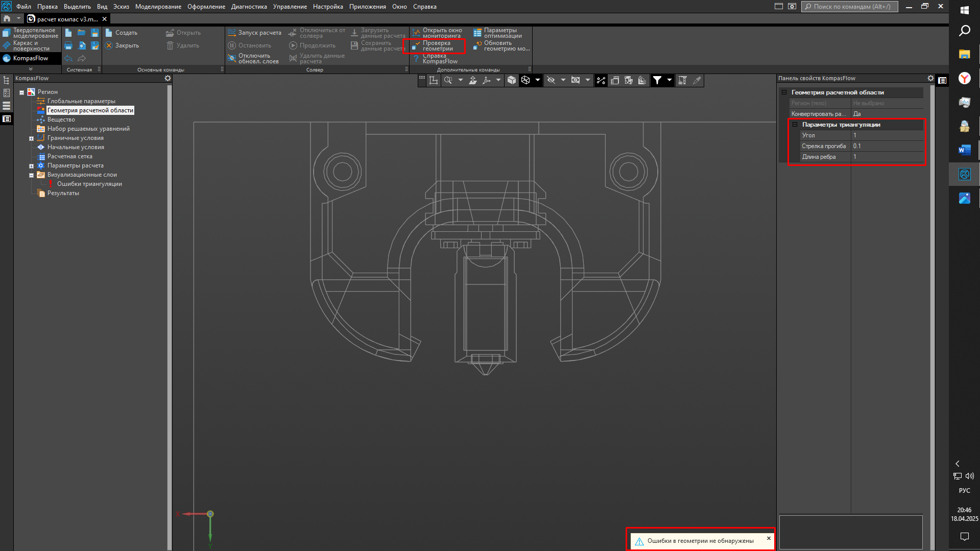Open the display mode dropdown arrow

pyautogui.click(x=537, y=80)
